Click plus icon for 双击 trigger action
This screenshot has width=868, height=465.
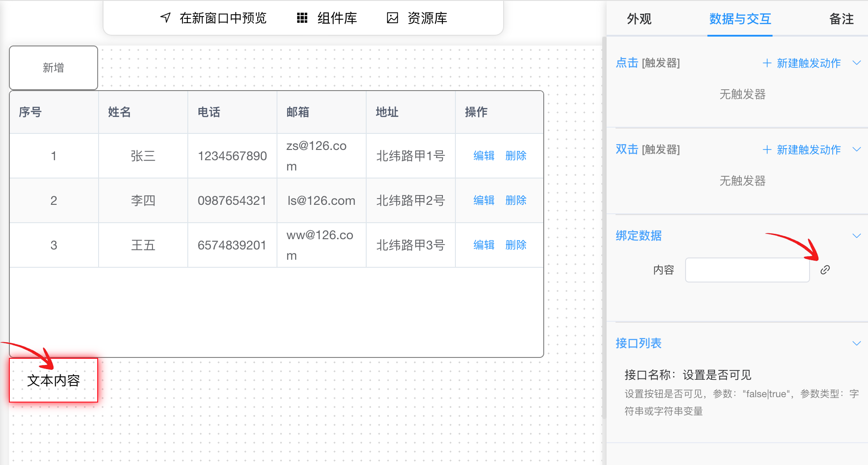pos(767,149)
